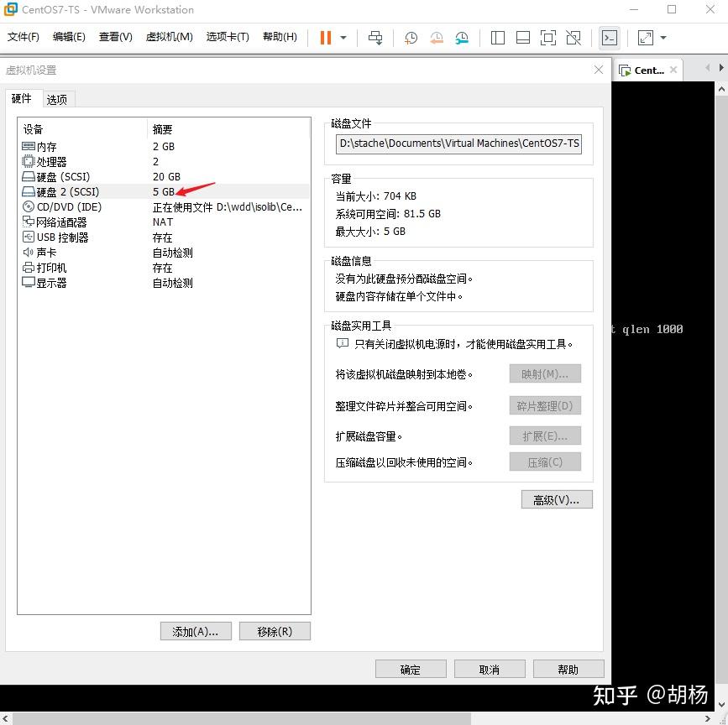Click the 最大大小: 5 GB text
728x725 pixels.
370,232
